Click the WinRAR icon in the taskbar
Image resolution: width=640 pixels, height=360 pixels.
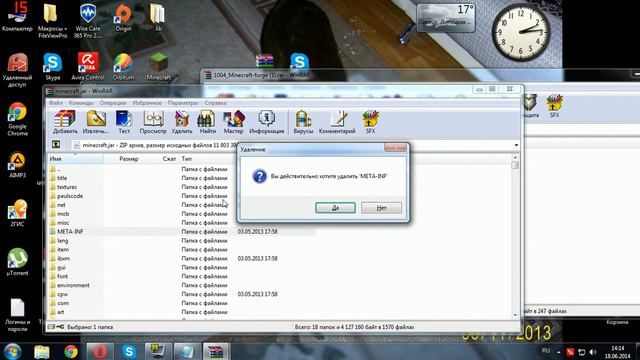(x=216, y=351)
